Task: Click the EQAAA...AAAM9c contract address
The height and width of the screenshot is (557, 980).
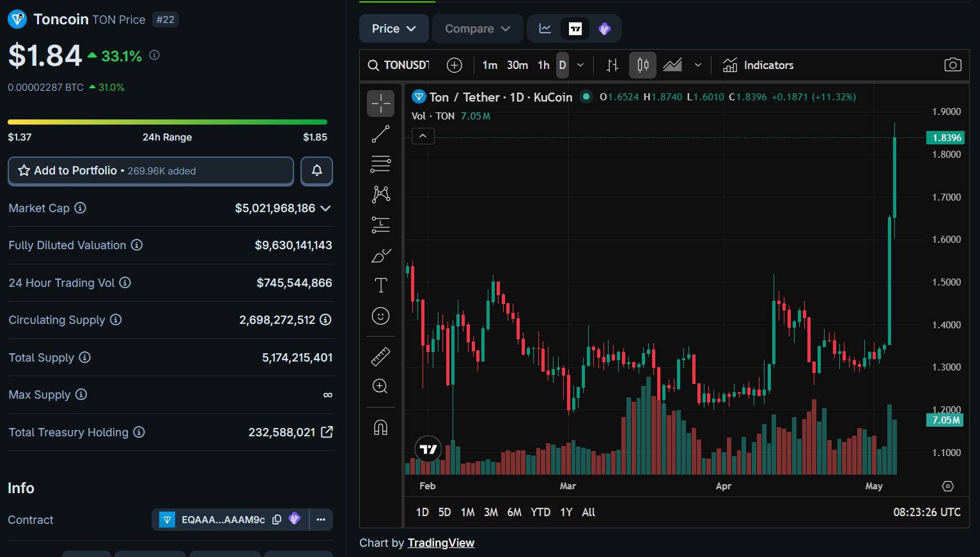Action: pyautogui.click(x=223, y=520)
